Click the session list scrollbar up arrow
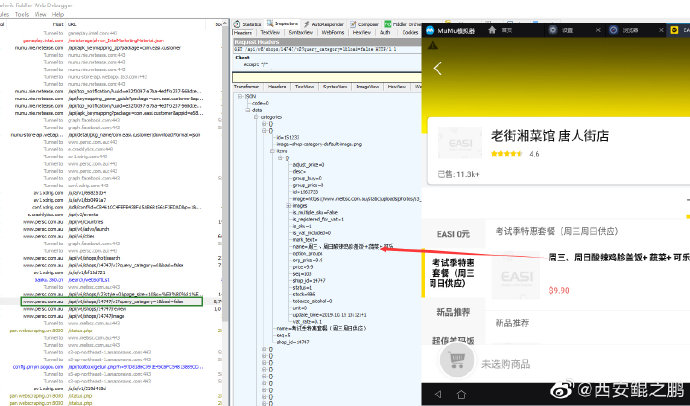Viewport: 690px width, 406px height. [x=226, y=24]
